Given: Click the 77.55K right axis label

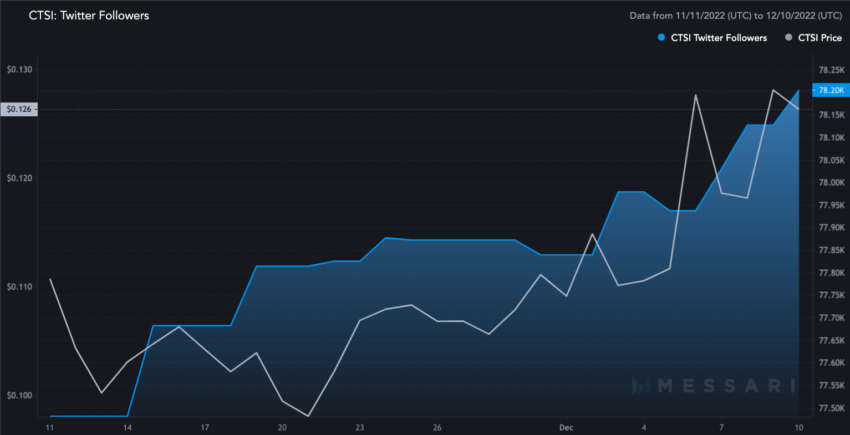Looking at the screenshot, I should (x=830, y=386).
